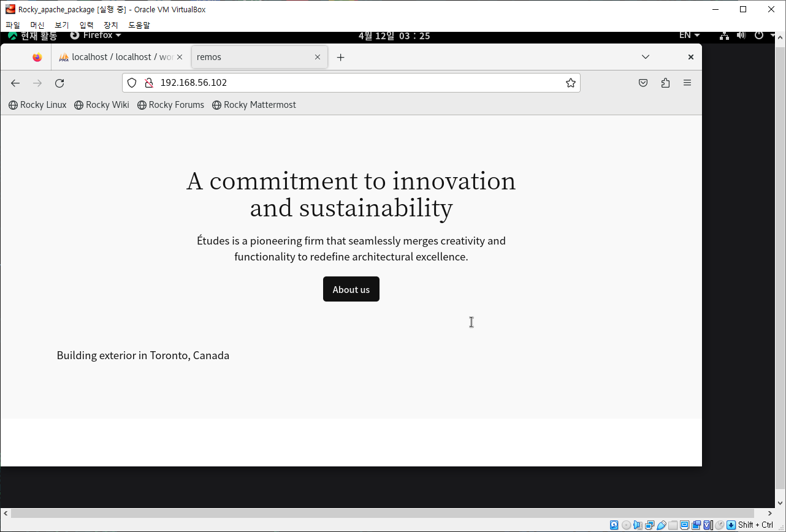Show the insecure connection lock info
The image size is (786, 532).
(x=148, y=83)
